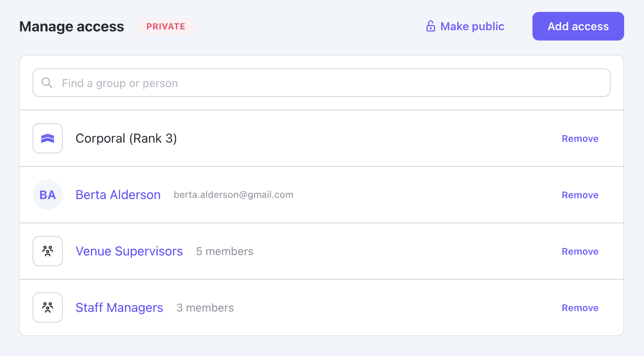Click the Staff Managers group icon
This screenshot has width=644, height=356.
tap(48, 308)
